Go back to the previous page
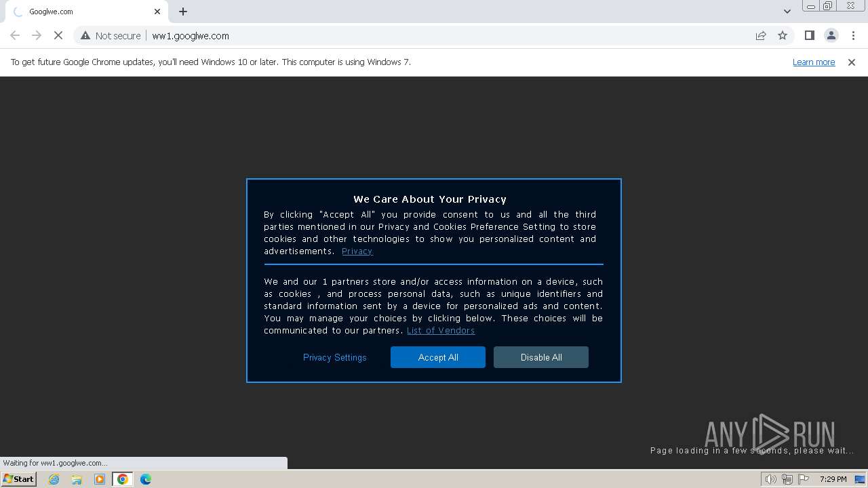The image size is (868, 488). click(15, 35)
